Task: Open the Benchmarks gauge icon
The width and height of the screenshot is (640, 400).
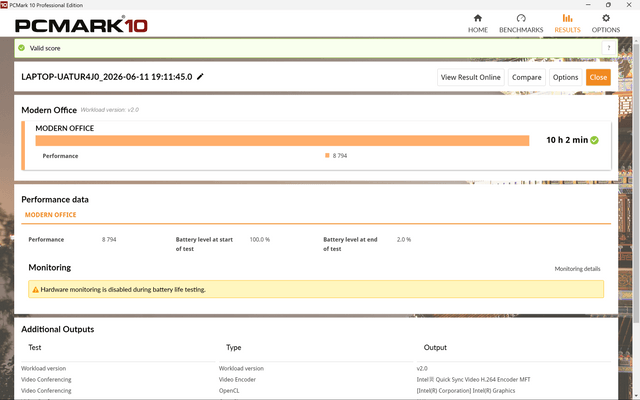Action: (x=521, y=18)
